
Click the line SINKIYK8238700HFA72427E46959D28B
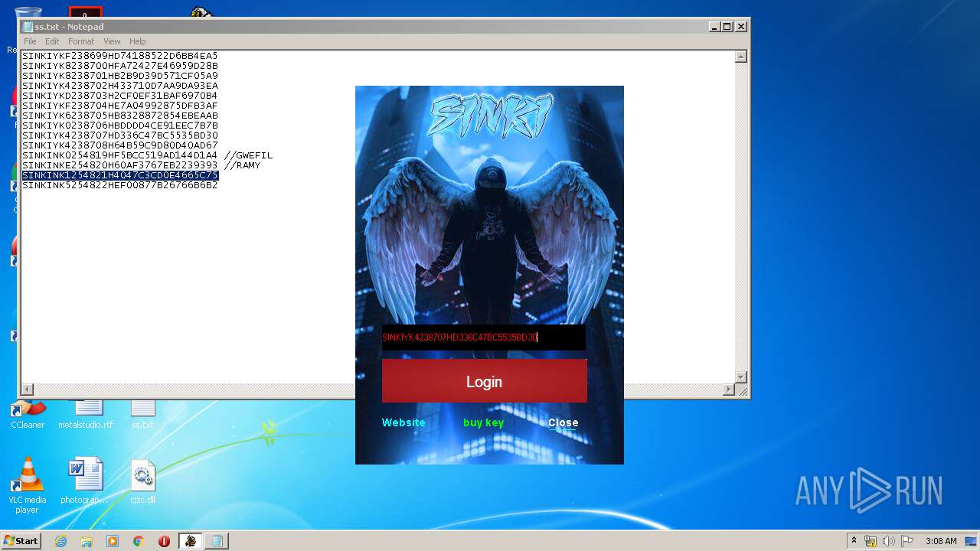120,66
